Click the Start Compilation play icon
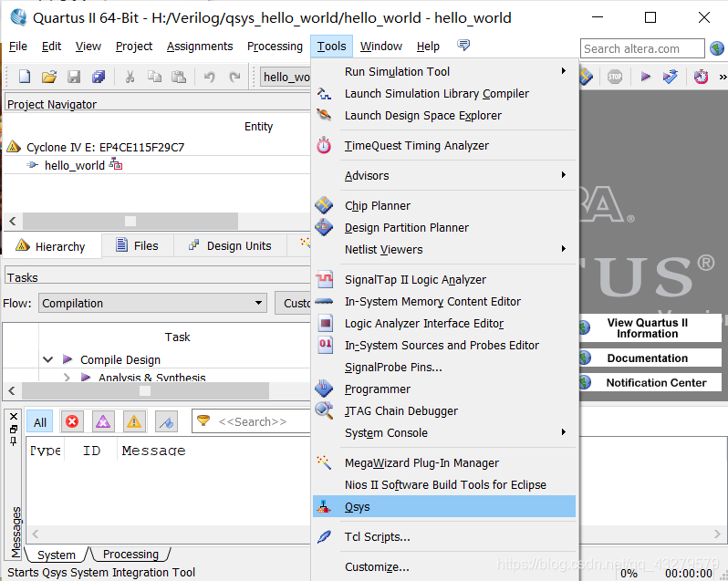728x581 pixels. 645,76
